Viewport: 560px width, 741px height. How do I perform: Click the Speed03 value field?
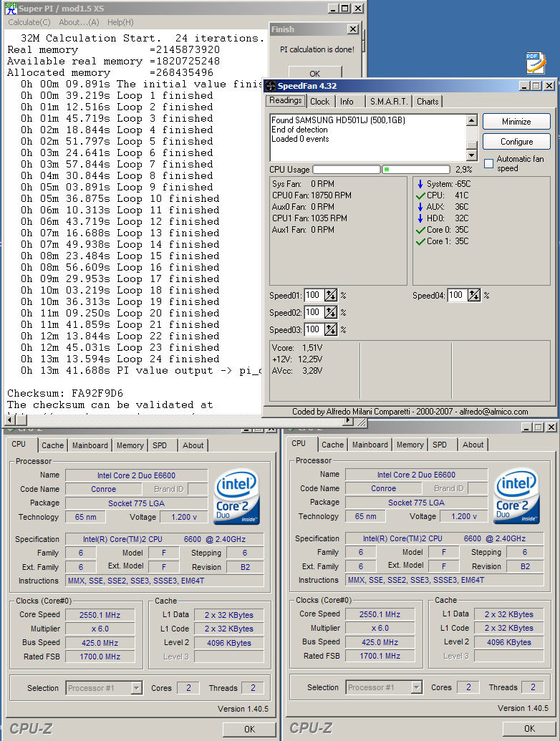pos(314,329)
